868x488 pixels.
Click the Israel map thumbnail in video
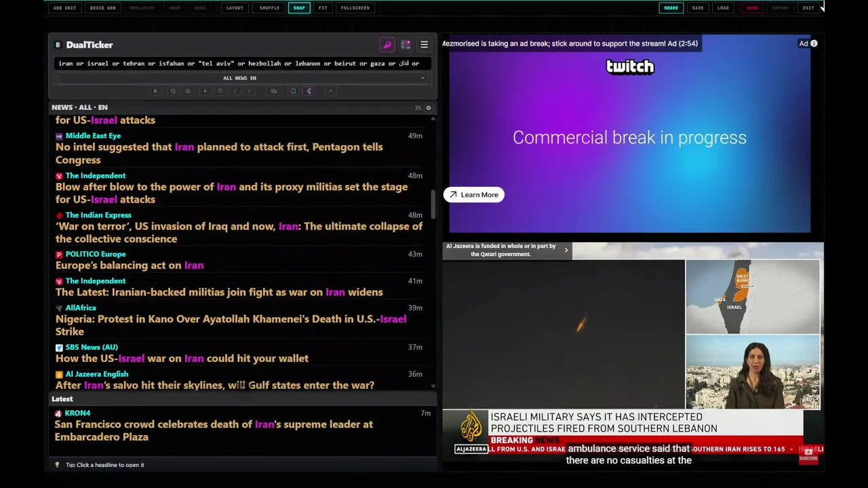point(752,297)
